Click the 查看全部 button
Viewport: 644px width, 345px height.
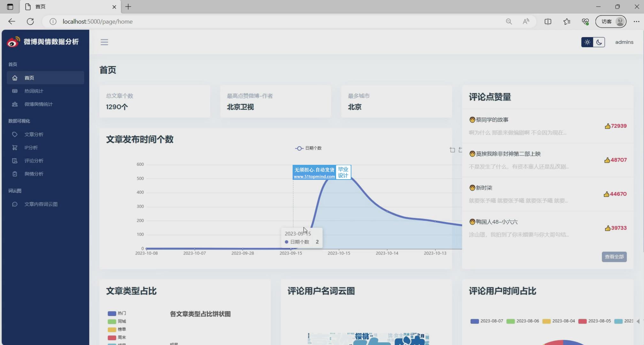(x=614, y=257)
